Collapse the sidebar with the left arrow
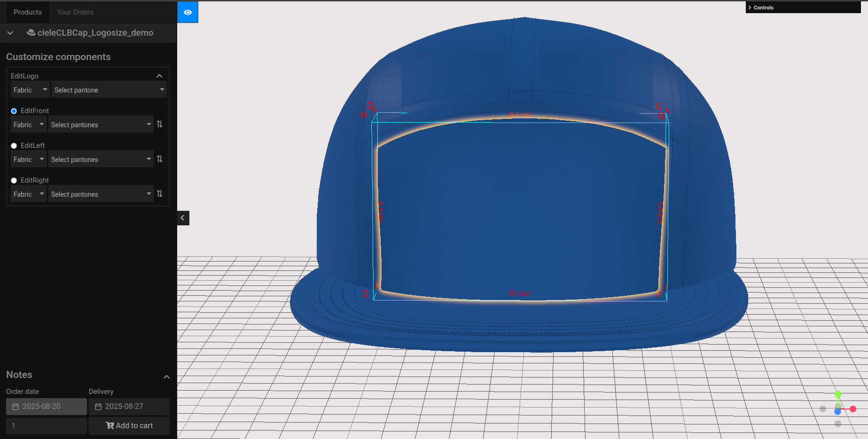 pos(183,218)
